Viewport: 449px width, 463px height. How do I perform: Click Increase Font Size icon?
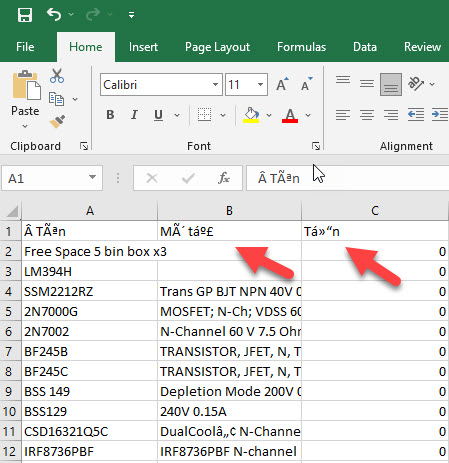282,85
